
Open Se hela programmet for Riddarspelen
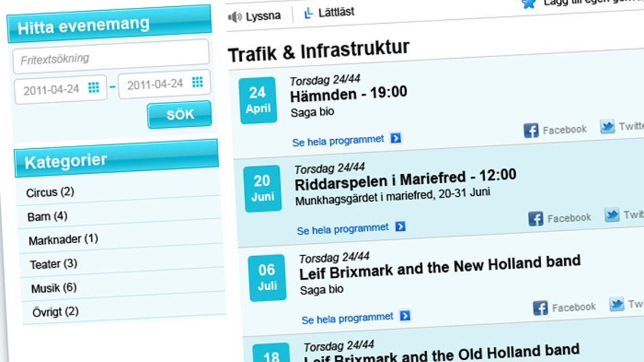pos(343,229)
